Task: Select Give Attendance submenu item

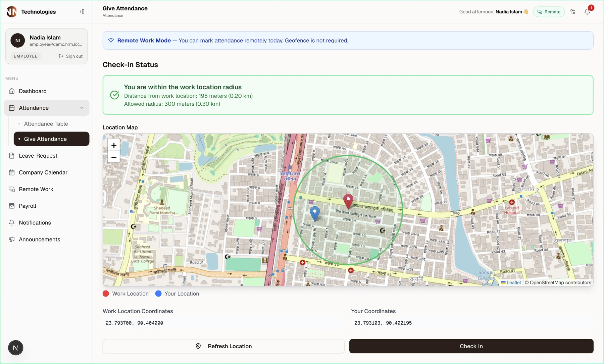Action: [51, 139]
